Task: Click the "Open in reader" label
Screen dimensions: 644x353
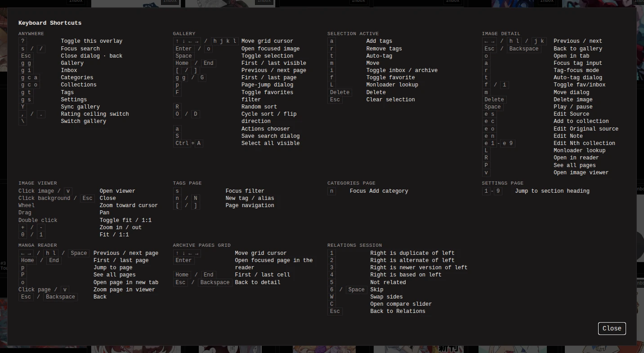Action: tap(576, 158)
